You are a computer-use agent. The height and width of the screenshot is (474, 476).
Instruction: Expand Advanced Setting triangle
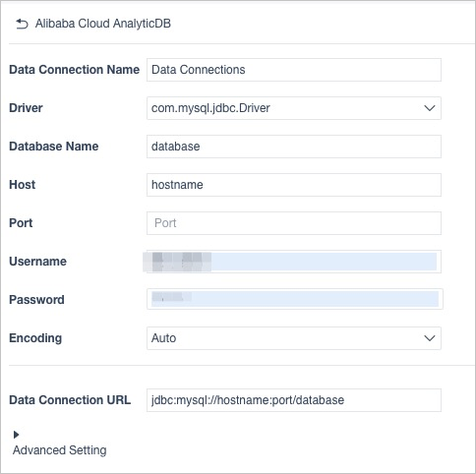[x=16, y=435]
